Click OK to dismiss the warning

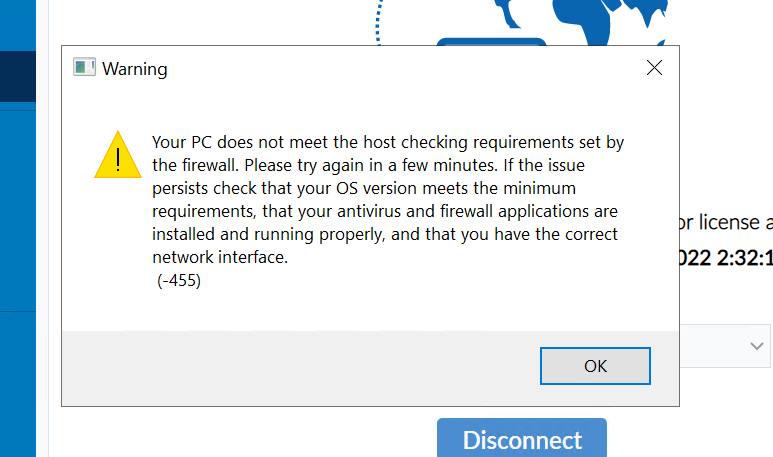[595, 366]
